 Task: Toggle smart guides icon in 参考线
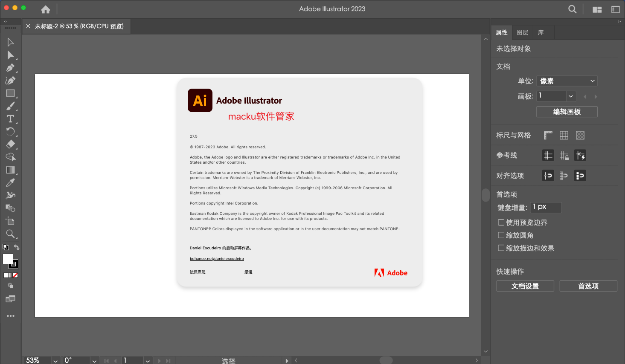pos(580,155)
